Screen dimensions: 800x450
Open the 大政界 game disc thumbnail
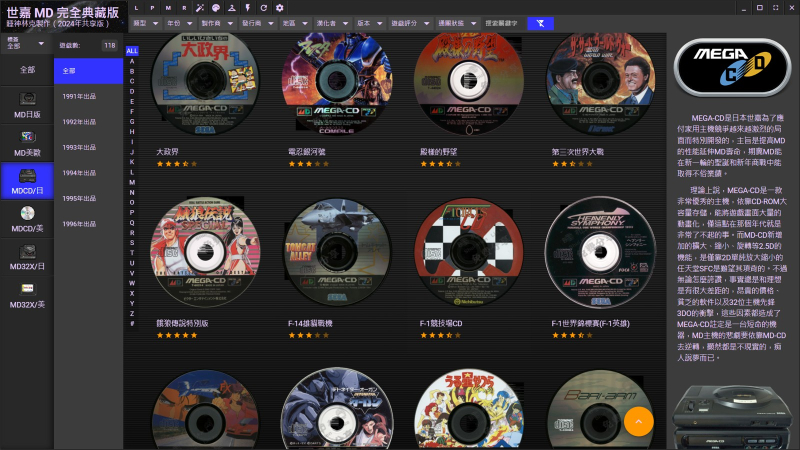[x=205, y=82]
